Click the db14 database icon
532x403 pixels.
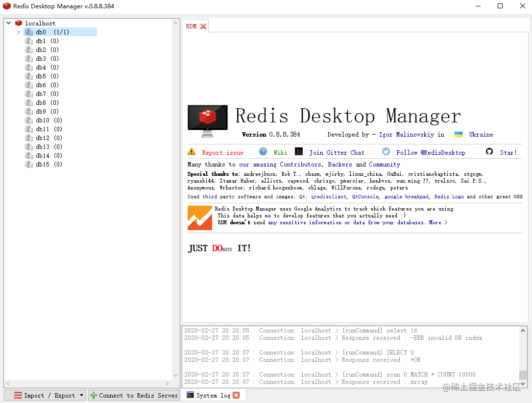29,155
